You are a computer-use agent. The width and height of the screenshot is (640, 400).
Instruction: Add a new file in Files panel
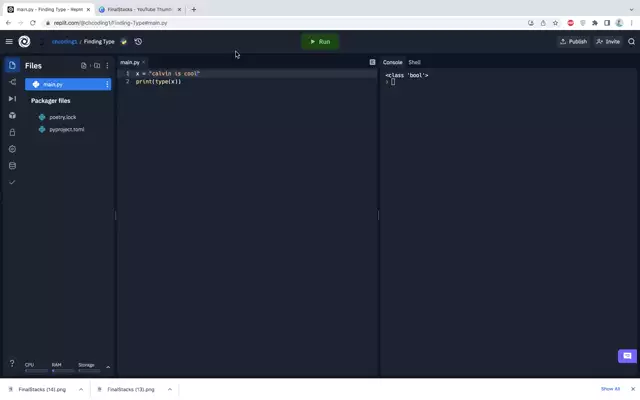coord(84,66)
